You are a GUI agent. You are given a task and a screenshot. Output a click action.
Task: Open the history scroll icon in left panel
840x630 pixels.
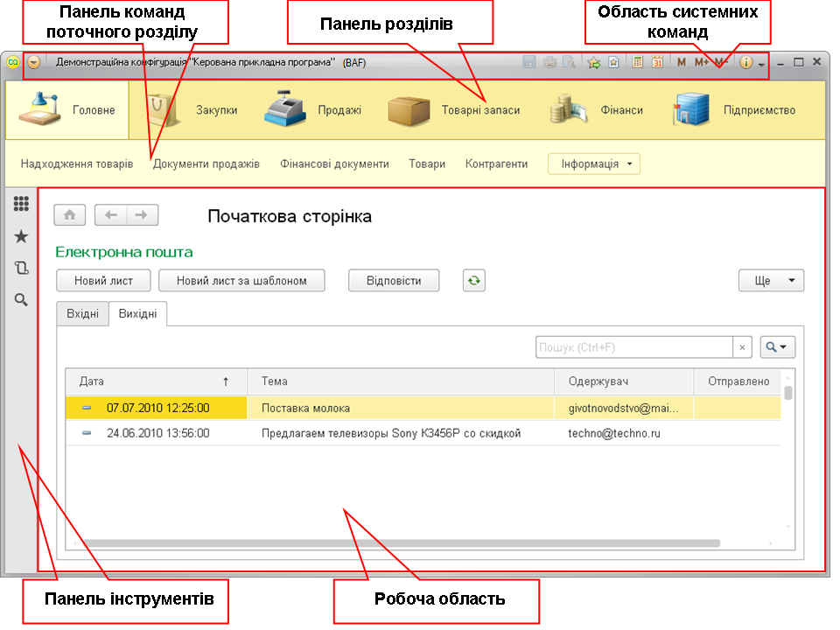[21, 268]
